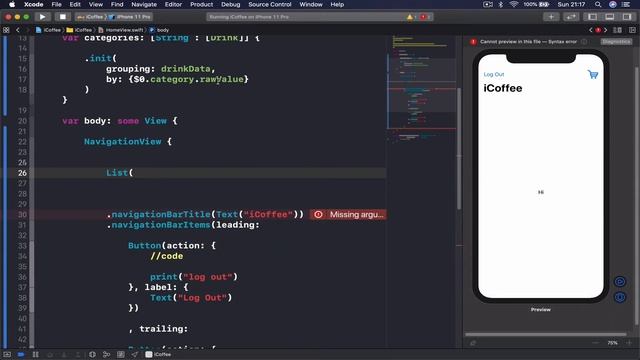Open the iPhone 11 Pro destination selector
Screen dimensions: 640x360
(x=130, y=17)
